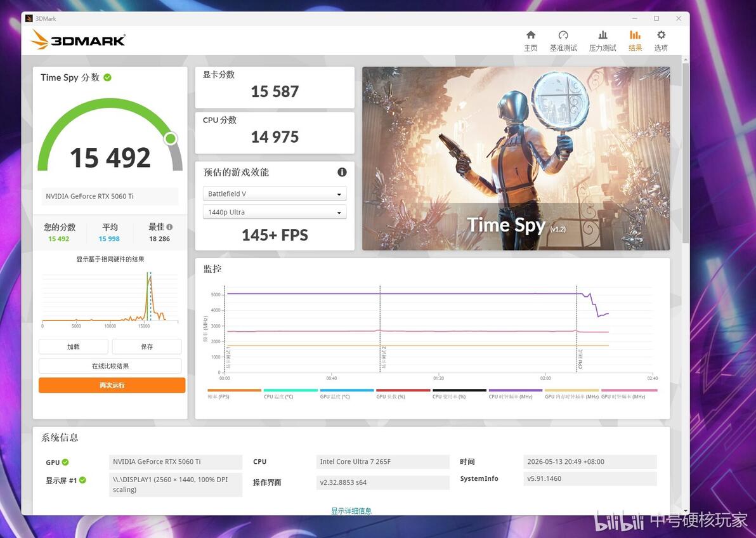Click the 3DMark logo in header

[x=78, y=40]
